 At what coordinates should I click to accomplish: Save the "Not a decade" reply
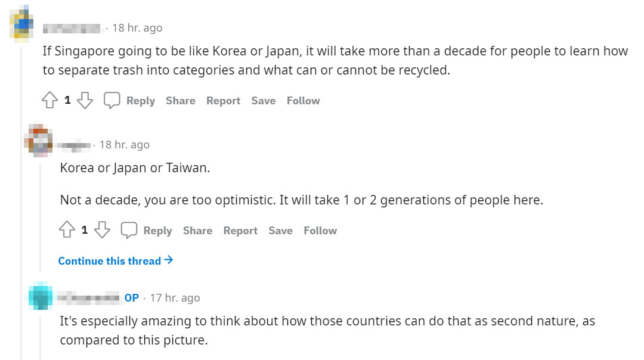[280, 231]
